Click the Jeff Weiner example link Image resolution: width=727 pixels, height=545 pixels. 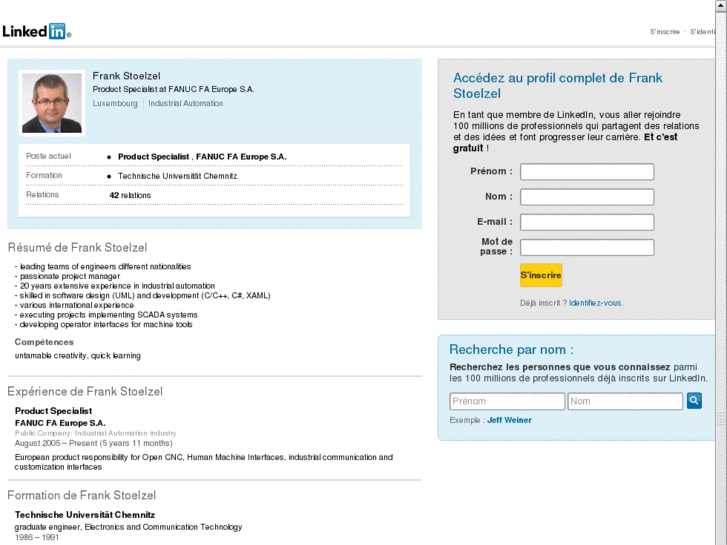(x=509, y=420)
